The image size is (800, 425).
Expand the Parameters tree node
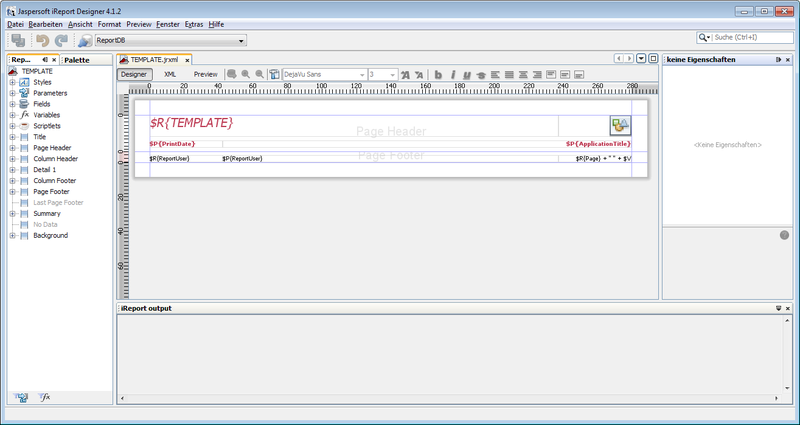coord(13,93)
